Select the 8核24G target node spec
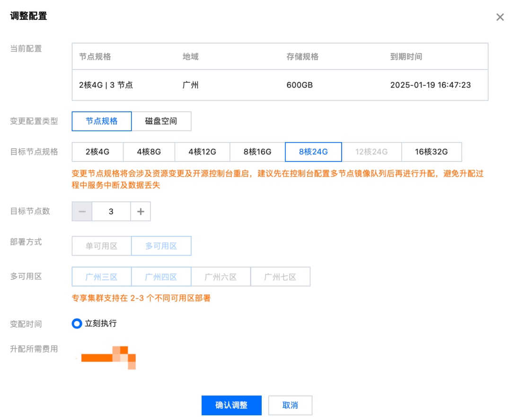The width and height of the screenshot is (511, 420). (314, 152)
